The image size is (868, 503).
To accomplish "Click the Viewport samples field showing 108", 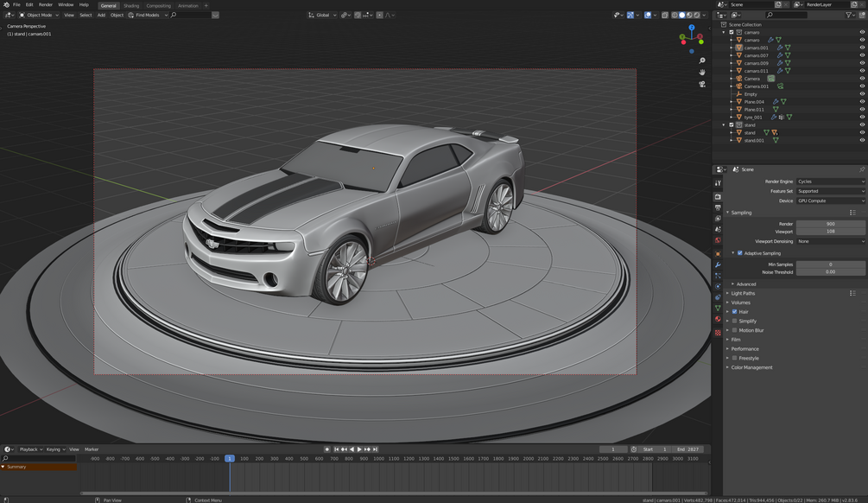I will (830, 232).
